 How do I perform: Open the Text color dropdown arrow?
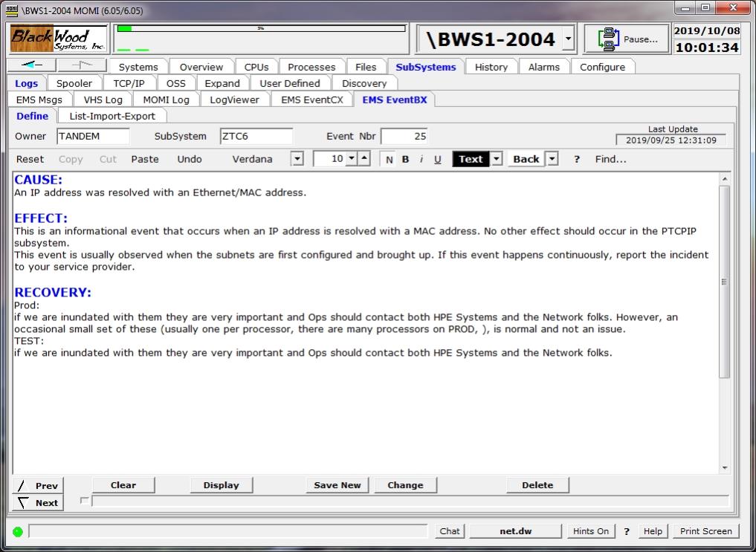click(496, 159)
